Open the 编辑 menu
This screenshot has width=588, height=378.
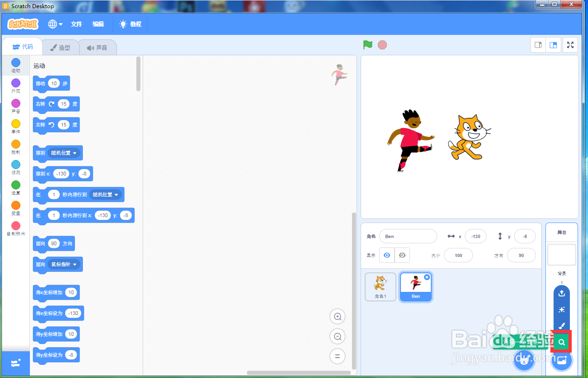point(98,24)
